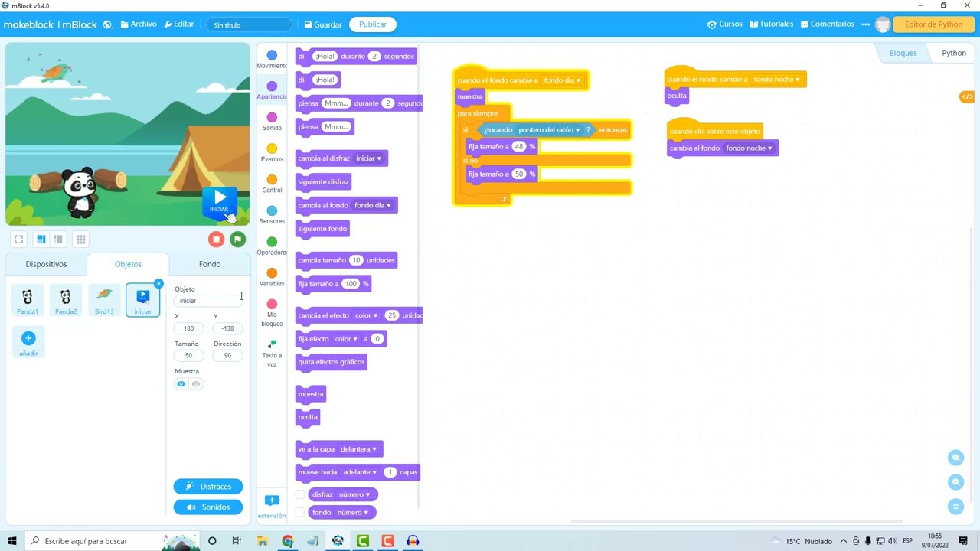Screen dimensions: 980x551
Task: Zoom out on the workspace
Action: point(955,482)
